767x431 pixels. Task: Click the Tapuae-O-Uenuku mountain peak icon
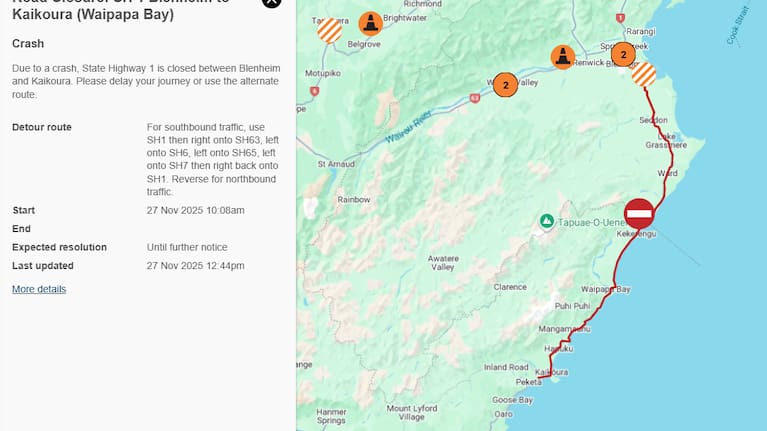pyautogui.click(x=547, y=220)
